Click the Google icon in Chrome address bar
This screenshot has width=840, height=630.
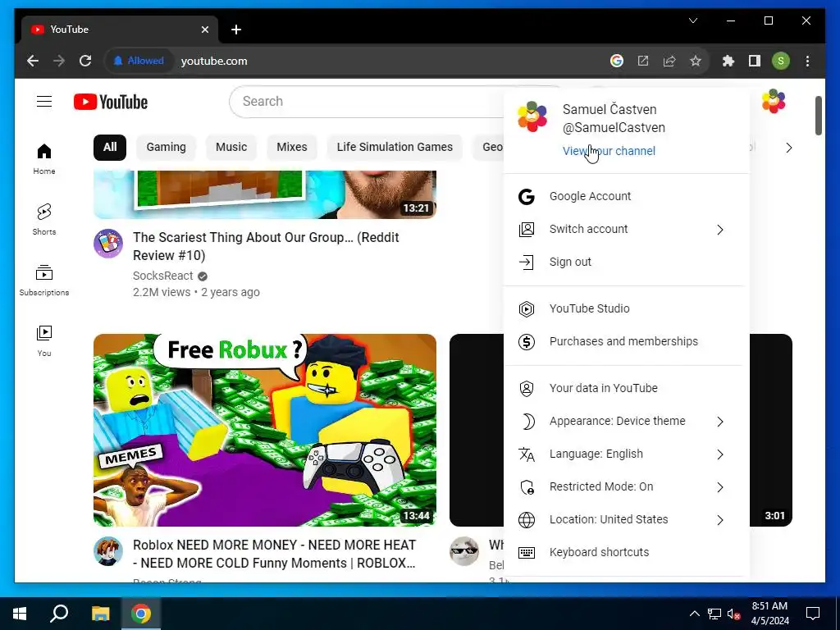pos(617,61)
